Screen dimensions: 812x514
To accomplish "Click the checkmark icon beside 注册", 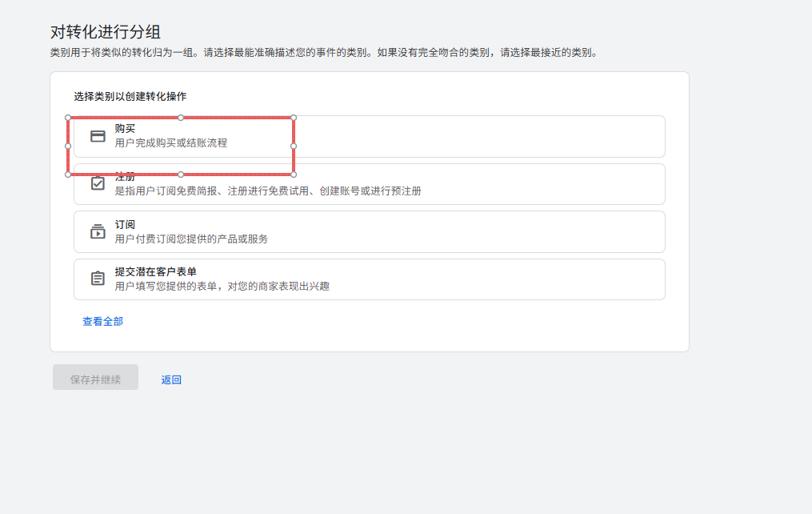I will coord(98,183).
